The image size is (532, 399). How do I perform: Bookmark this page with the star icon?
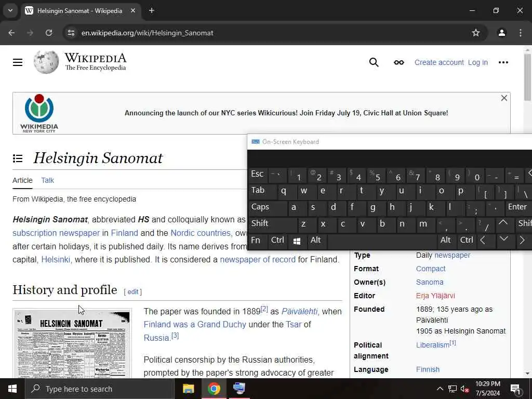[476, 33]
